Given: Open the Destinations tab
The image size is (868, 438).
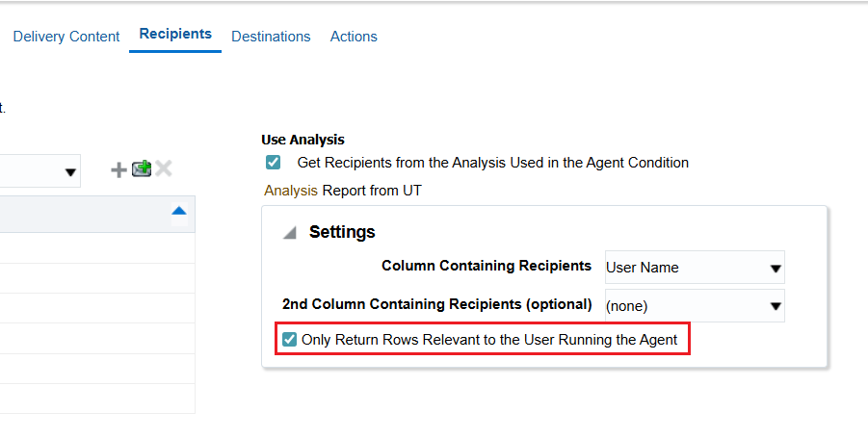Looking at the screenshot, I should tap(271, 37).
